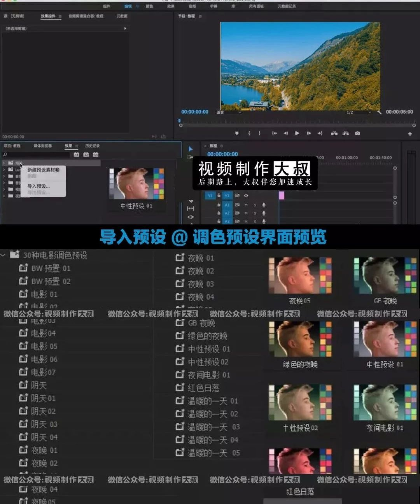This screenshot has width=420, height=504.
Task: Click the 32-bit color effects filter icon
Action: 86,155
